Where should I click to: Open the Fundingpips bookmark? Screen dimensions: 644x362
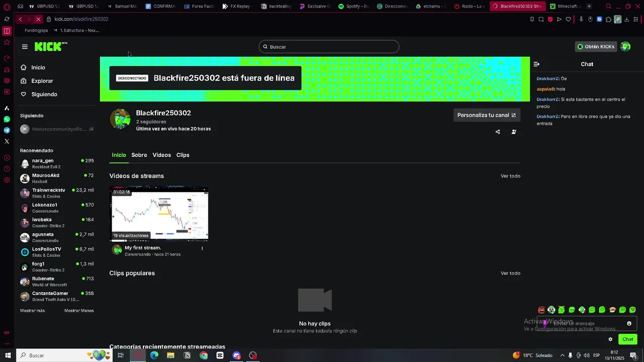click(36, 30)
